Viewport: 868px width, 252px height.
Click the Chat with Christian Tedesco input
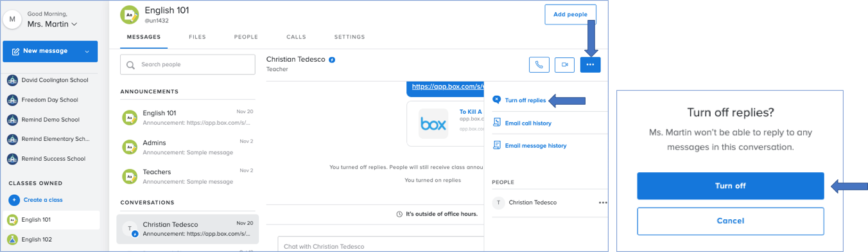(380, 246)
